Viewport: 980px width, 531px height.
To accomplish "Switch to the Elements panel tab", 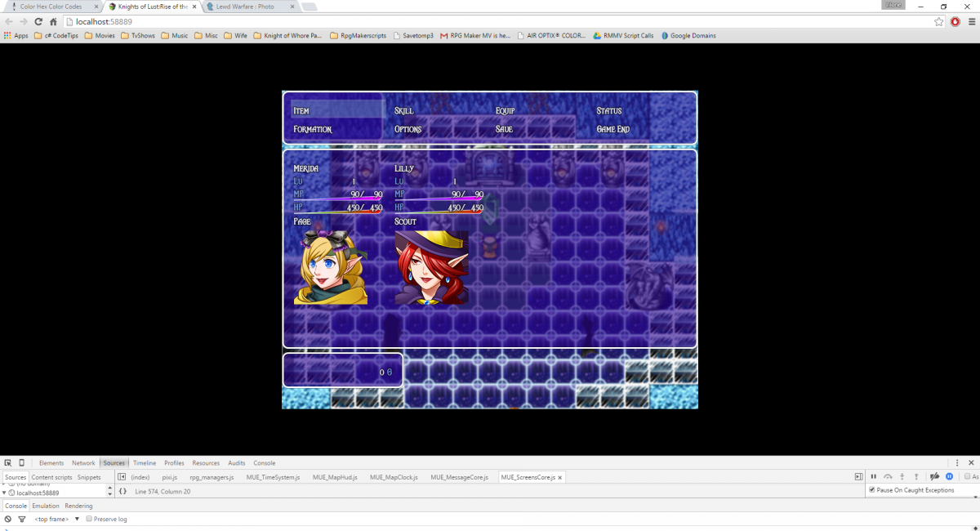I will point(51,462).
